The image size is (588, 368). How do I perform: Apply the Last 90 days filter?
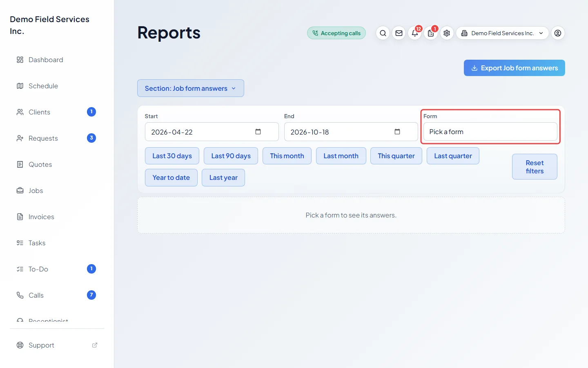click(231, 156)
